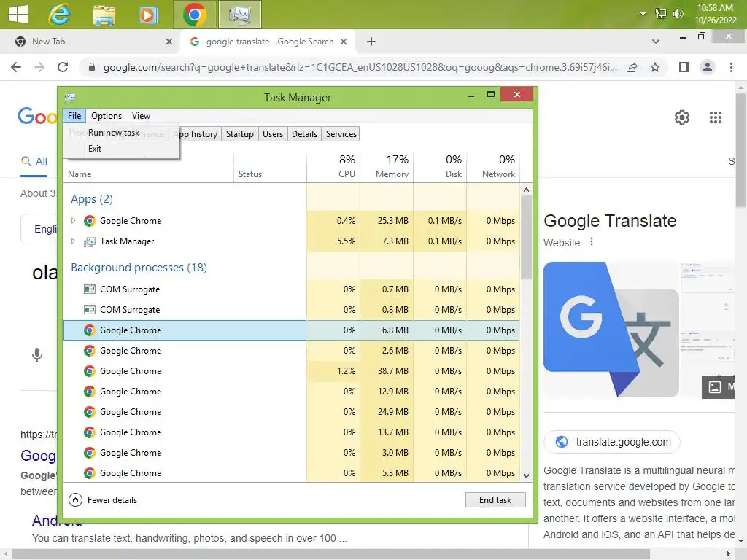The height and width of the screenshot is (560, 747).
Task: Select the Chrome process using 38.7 MB
Action: [292, 371]
